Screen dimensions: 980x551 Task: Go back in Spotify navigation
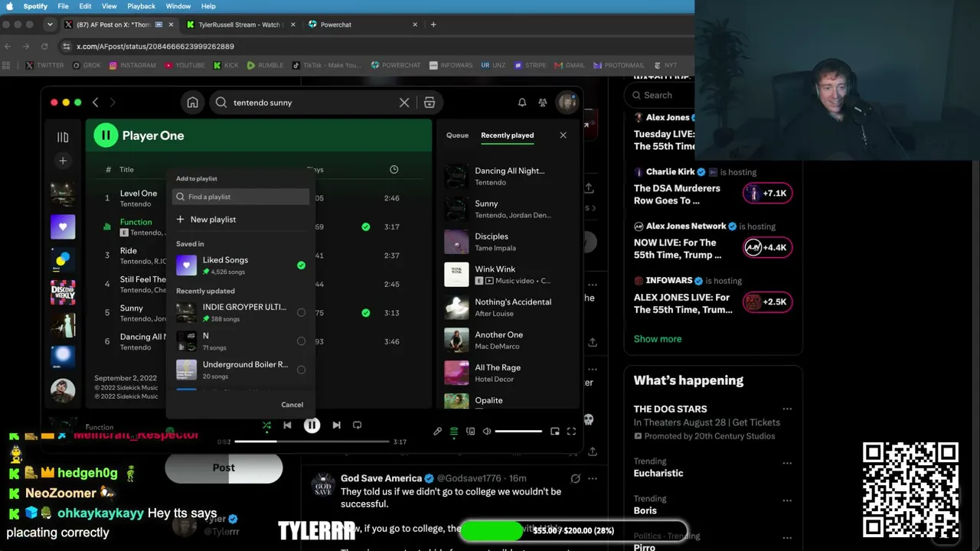point(96,103)
